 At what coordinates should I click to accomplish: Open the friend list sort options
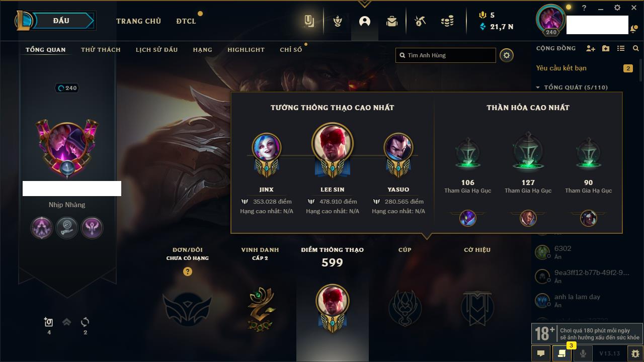(x=621, y=48)
